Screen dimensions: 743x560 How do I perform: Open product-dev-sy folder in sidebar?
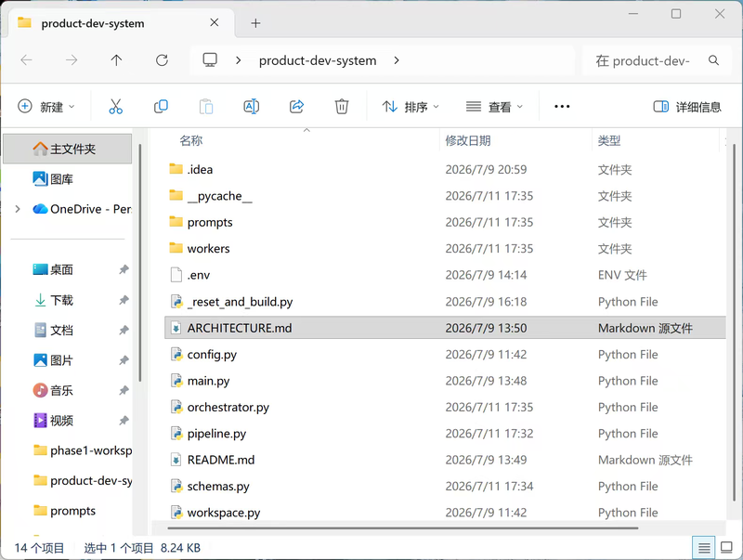point(83,481)
